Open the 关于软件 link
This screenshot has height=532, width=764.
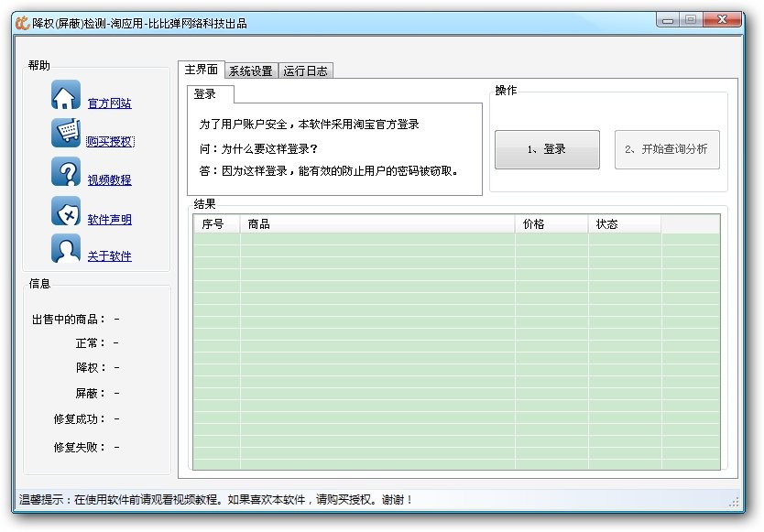click(x=110, y=255)
